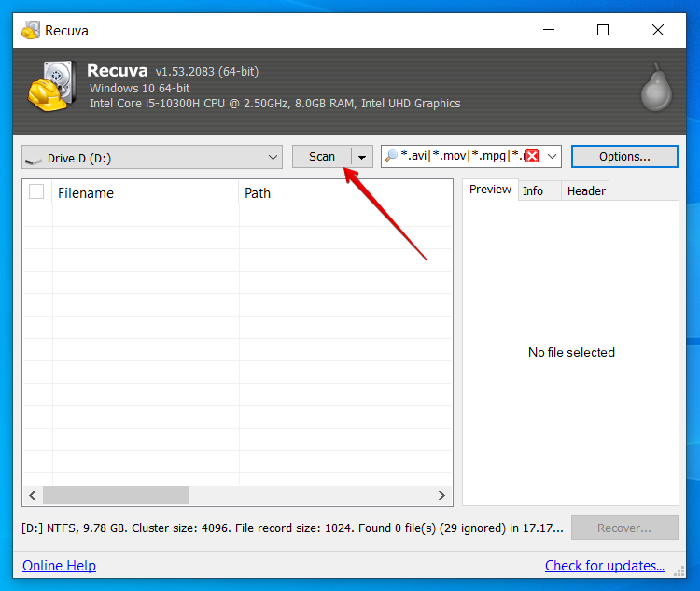The width and height of the screenshot is (700, 591).
Task: Click the Piriform pear logo
Action: (657, 87)
